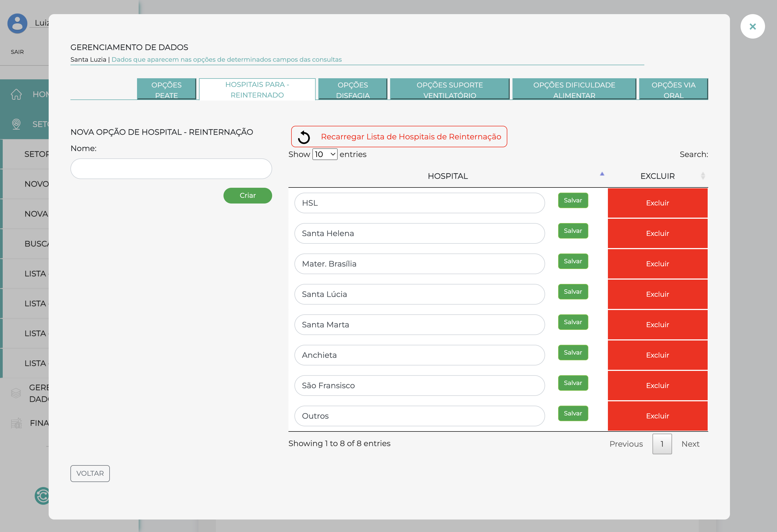
Task: Click Excluir for the Santa Helena hospital
Action: [x=657, y=233]
